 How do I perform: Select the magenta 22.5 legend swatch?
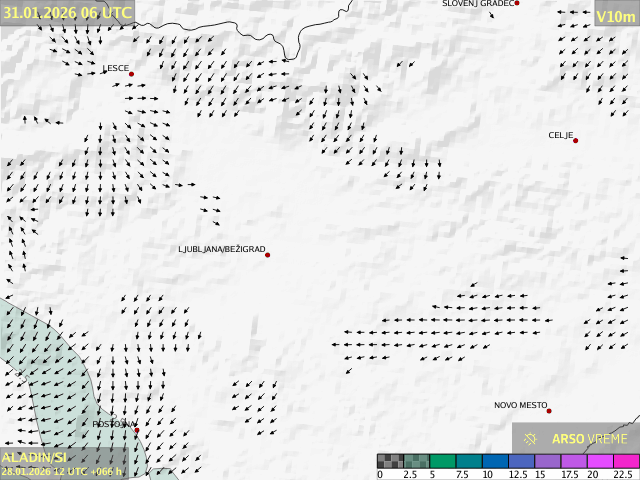point(624,461)
